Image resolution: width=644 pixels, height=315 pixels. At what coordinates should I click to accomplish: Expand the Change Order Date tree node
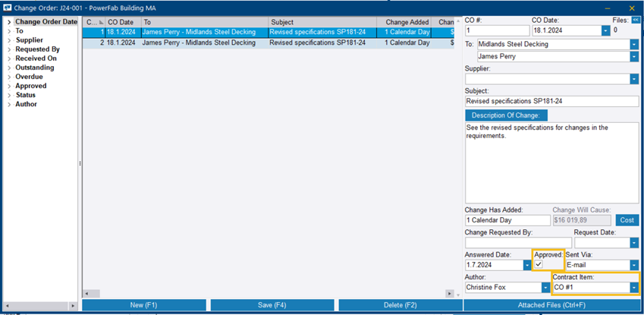tap(9, 22)
